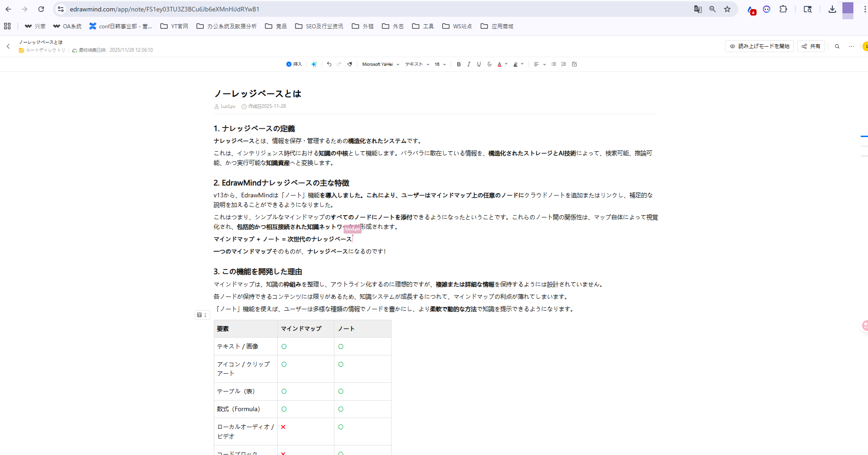
Task: Apply strikethrough formatting
Action: click(489, 64)
